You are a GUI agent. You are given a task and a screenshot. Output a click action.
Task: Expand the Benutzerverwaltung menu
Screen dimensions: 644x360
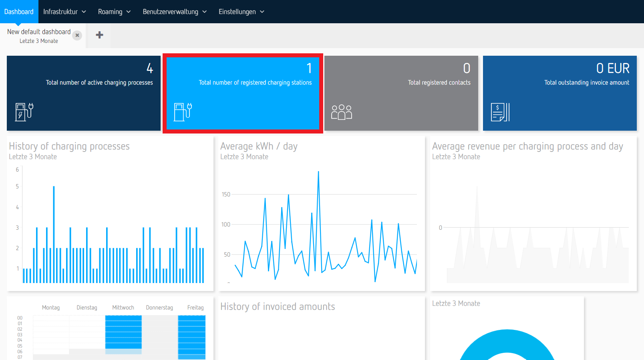(175, 12)
